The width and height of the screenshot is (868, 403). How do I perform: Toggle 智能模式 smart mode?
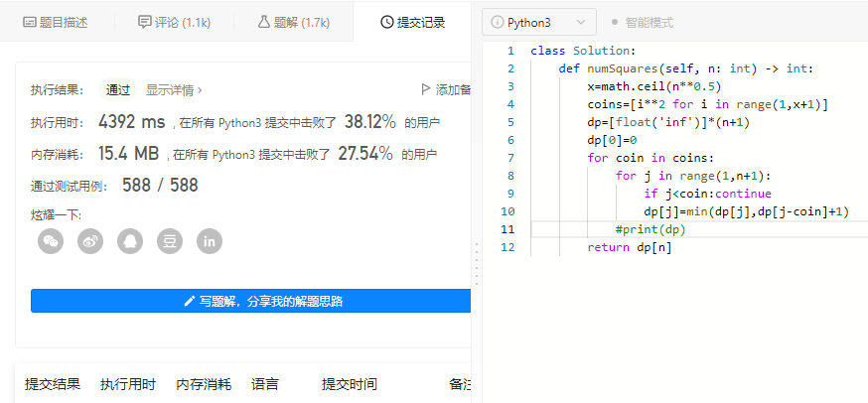coord(643,23)
